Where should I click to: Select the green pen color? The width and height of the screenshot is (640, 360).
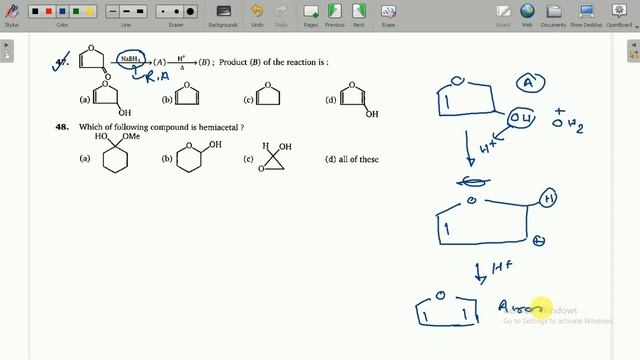click(x=76, y=11)
